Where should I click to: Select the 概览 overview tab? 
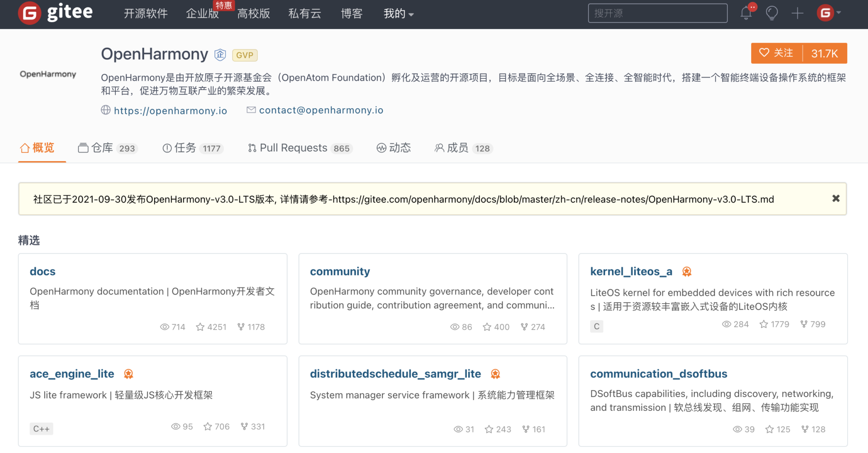tap(37, 148)
